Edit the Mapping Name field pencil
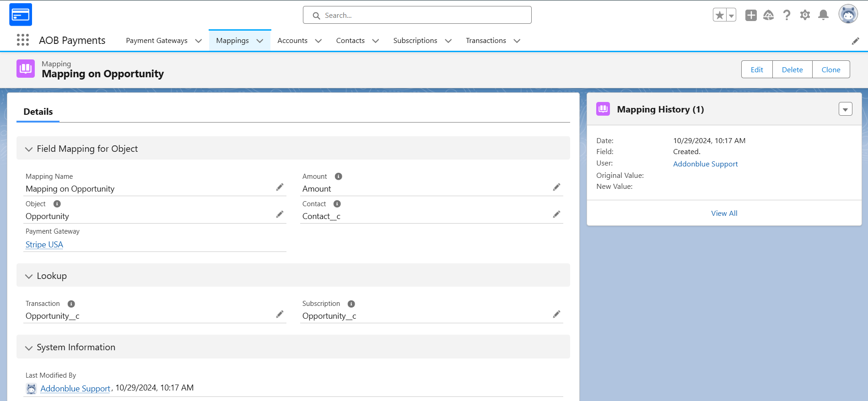Screen dimensions: 868x401 [280, 187]
